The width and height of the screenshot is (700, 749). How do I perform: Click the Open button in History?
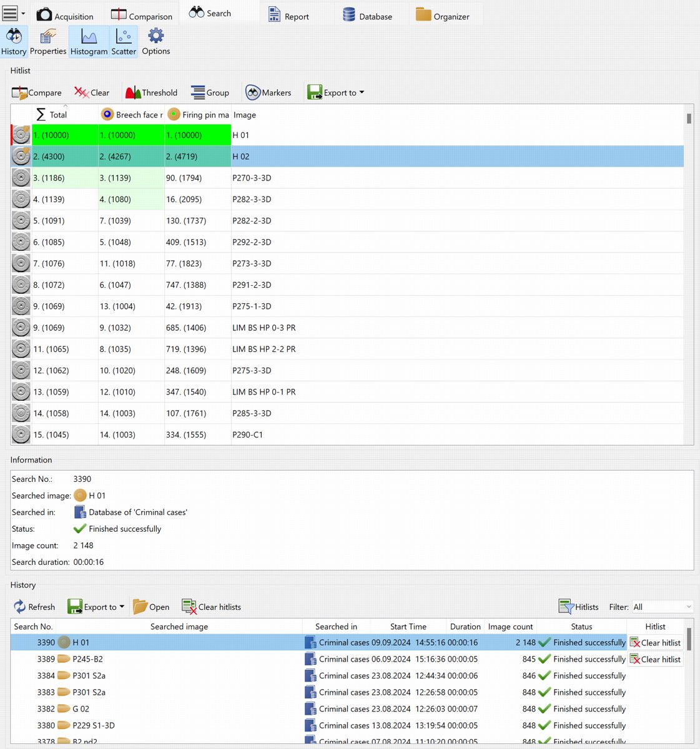[151, 607]
